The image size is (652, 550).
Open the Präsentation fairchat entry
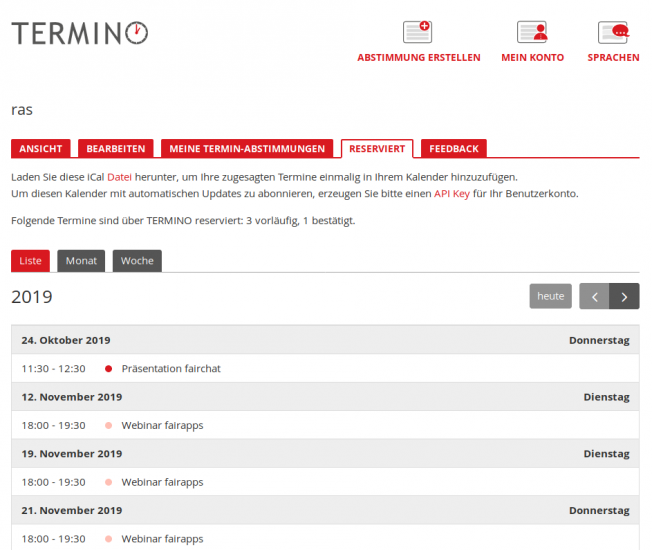point(171,369)
